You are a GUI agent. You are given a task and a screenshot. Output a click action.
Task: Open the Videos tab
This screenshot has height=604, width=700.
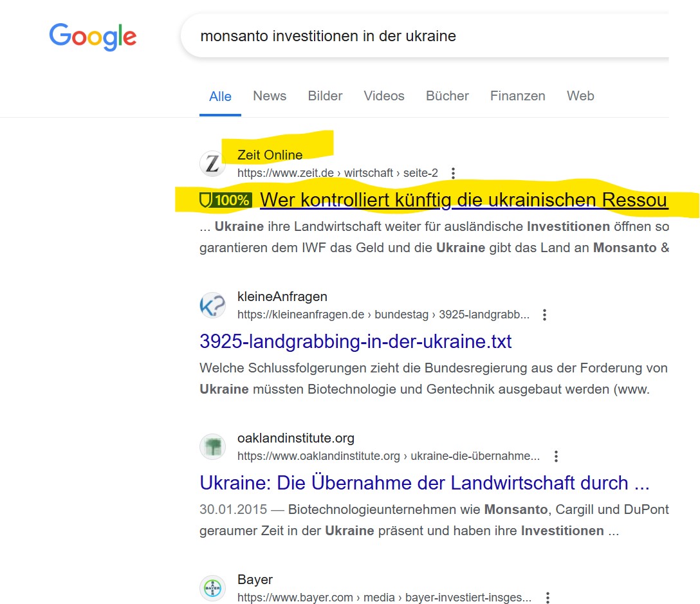[384, 96]
